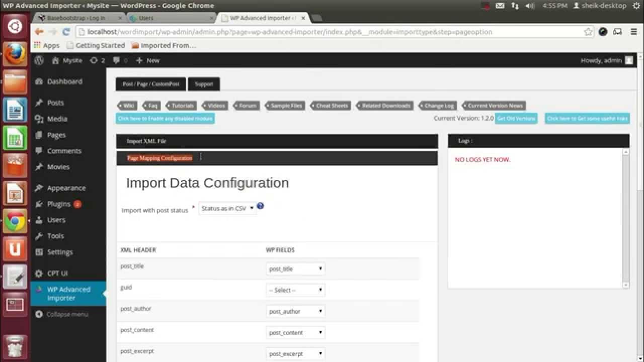
Task: Click here to Enable any disabled module
Action: 166,119
